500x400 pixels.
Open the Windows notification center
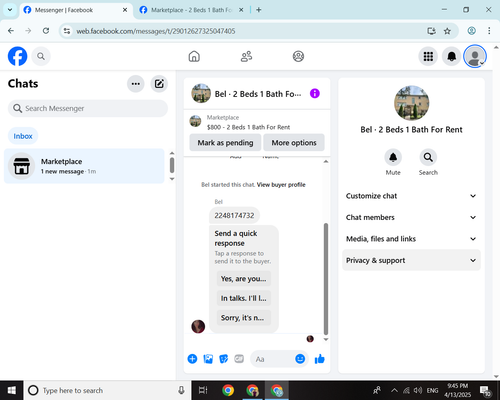(485, 390)
